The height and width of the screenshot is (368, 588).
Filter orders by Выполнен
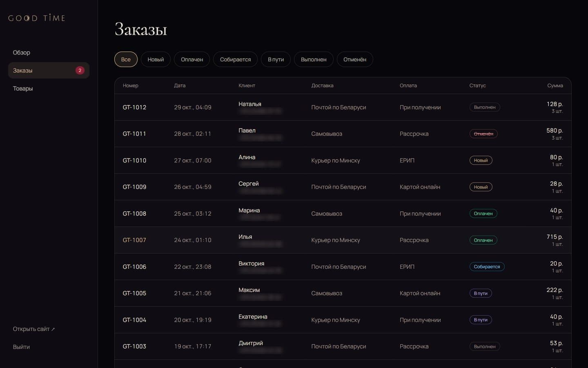[314, 59]
